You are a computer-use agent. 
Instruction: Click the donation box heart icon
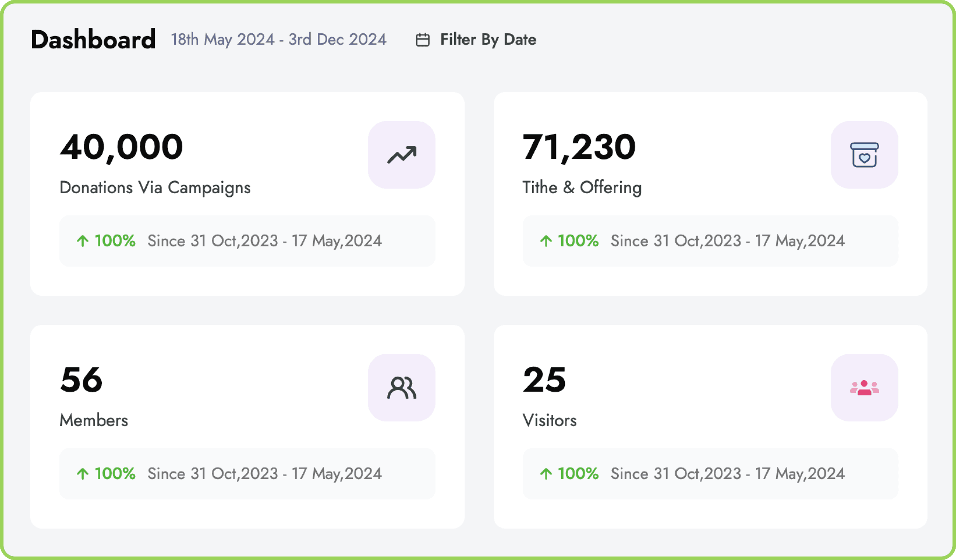(x=864, y=155)
